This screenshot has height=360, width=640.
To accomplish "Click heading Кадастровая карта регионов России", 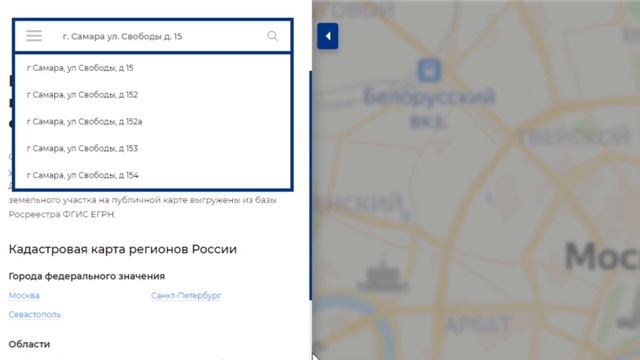I will click(122, 249).
